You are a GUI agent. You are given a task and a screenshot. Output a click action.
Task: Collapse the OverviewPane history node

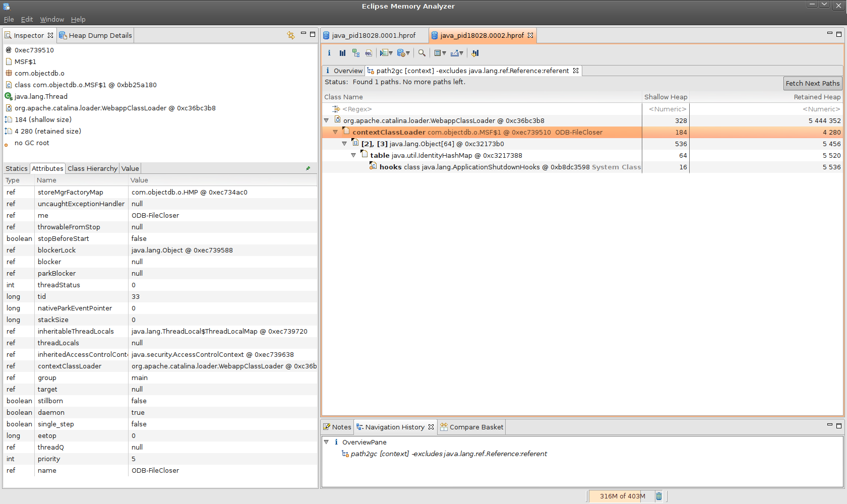point(326,442)
